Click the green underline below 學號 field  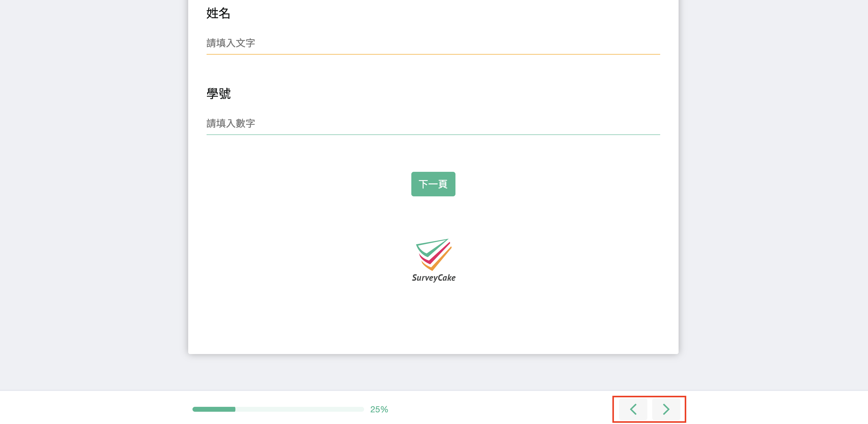click(433, 135)
